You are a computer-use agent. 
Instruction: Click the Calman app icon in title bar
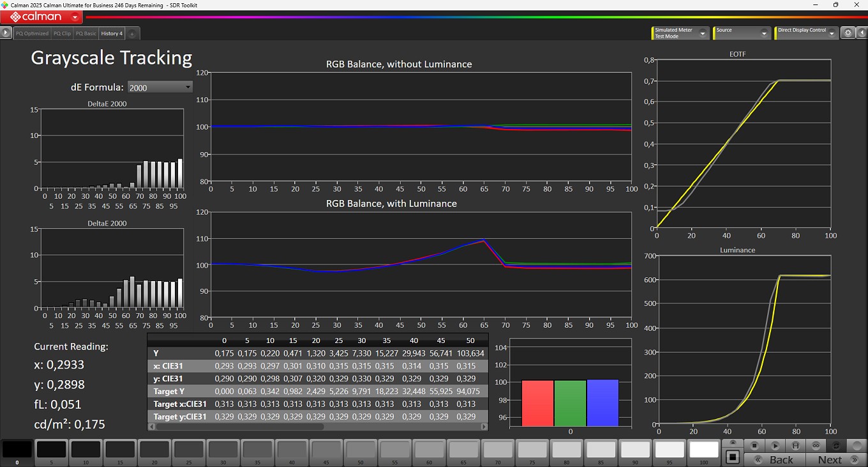point(5,4)
